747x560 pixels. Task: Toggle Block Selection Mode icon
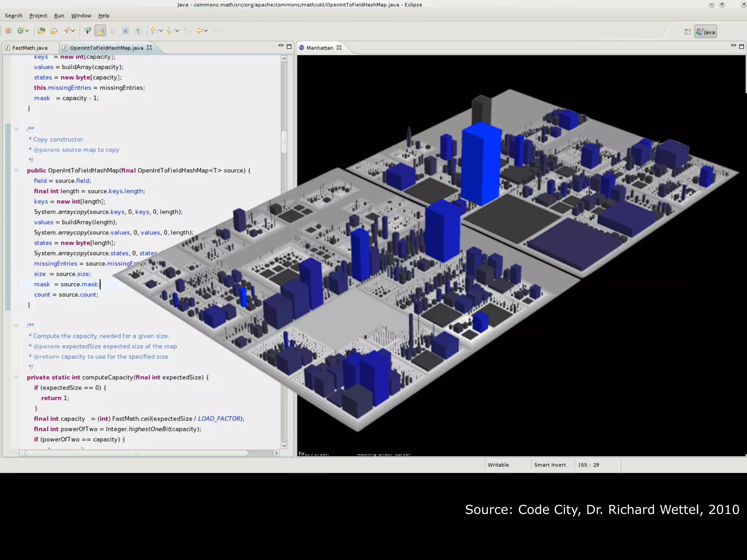125,31
